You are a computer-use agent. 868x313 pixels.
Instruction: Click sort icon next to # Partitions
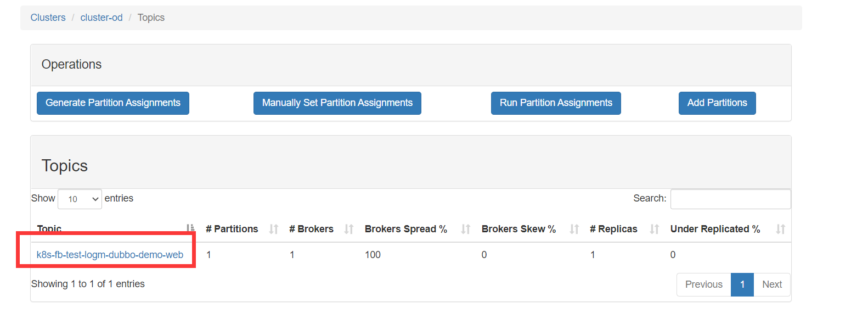point(274,229)
